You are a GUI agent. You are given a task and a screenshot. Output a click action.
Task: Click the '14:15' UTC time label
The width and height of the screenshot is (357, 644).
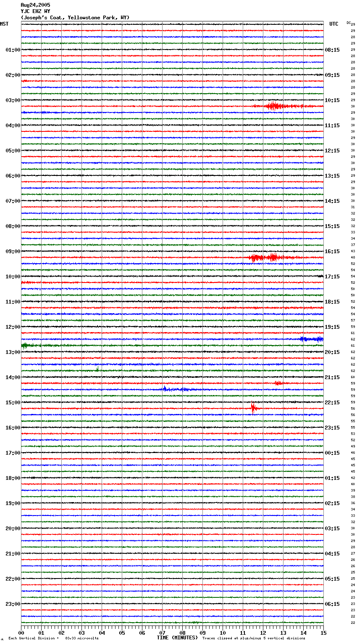[x=332, y=201]
